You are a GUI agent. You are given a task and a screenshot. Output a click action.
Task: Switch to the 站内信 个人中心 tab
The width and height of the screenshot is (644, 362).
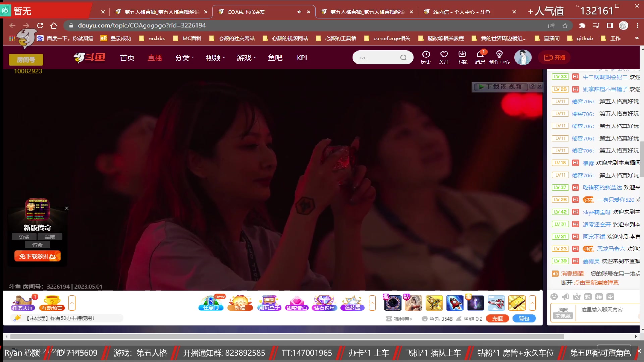click(462, 12)
